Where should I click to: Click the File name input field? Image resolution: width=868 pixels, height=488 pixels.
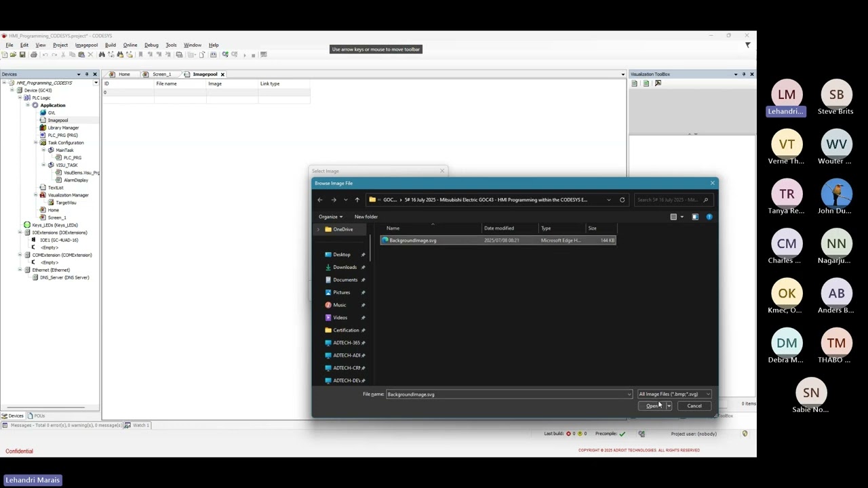pyautogui.click(x=509, y=394)
